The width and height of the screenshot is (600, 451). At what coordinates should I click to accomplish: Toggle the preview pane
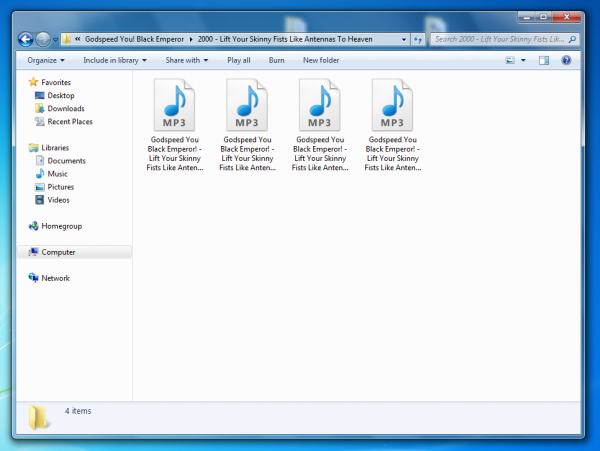click(x=543, y=60)
